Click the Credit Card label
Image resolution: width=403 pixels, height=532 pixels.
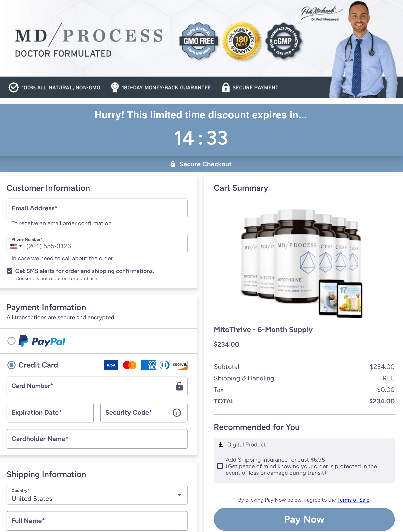click(x=38, y=365)
